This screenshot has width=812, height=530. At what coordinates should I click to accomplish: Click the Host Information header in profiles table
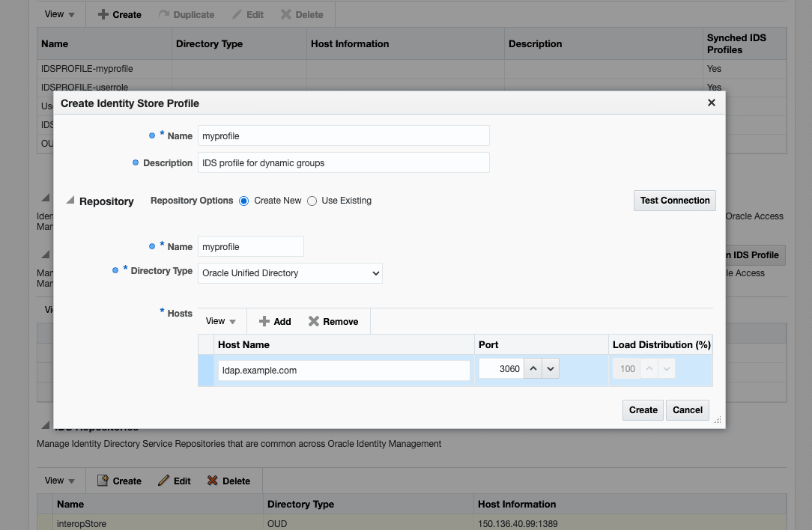coord(405,44)
